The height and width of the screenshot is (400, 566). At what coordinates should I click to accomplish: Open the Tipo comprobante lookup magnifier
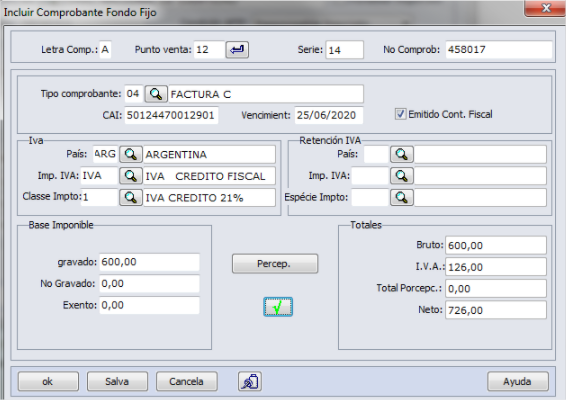[x=156, y=94]
